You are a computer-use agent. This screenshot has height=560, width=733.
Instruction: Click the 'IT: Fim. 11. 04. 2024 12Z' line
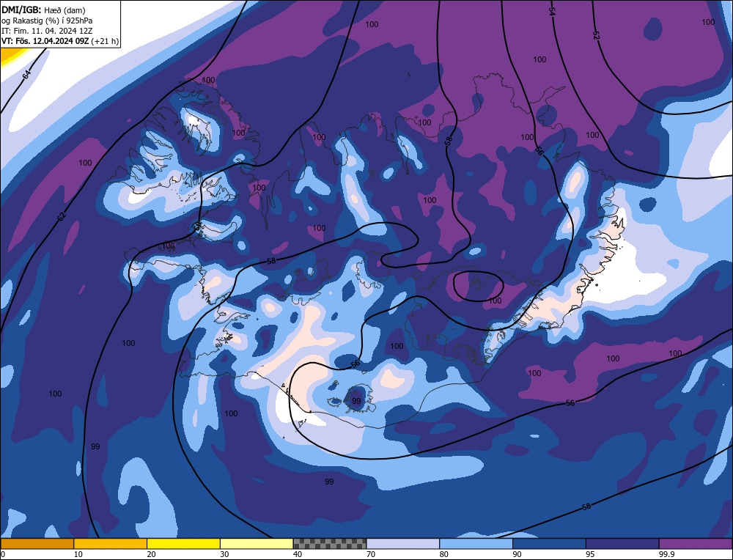click(x=47, y=31)
